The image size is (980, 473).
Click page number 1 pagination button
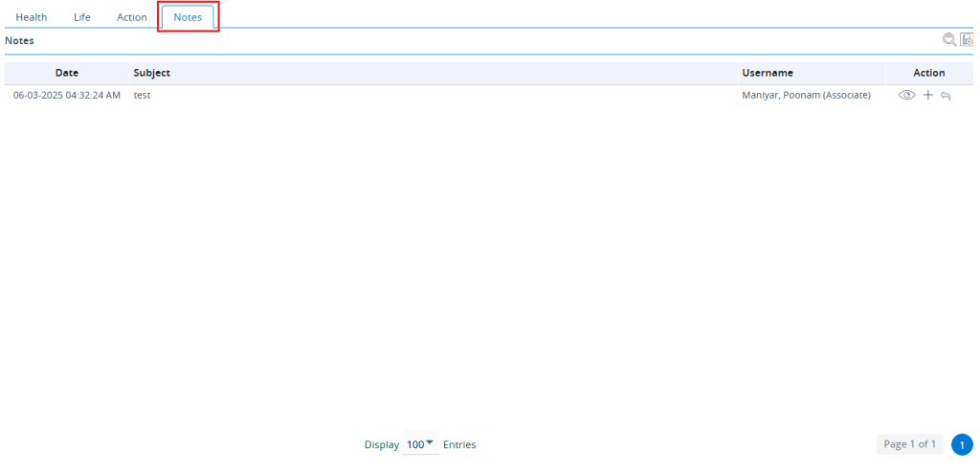click(962, 444)
